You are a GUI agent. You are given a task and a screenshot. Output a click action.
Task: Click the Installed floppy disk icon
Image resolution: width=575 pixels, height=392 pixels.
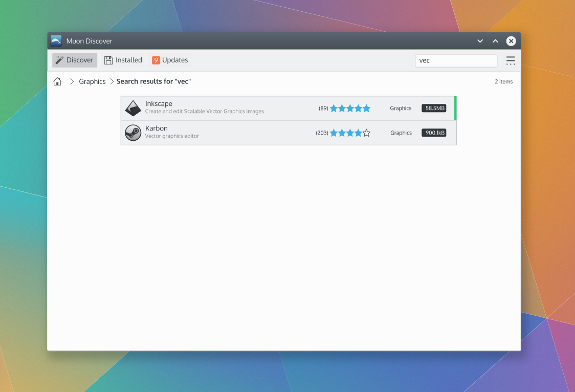[x=108, y=60]
